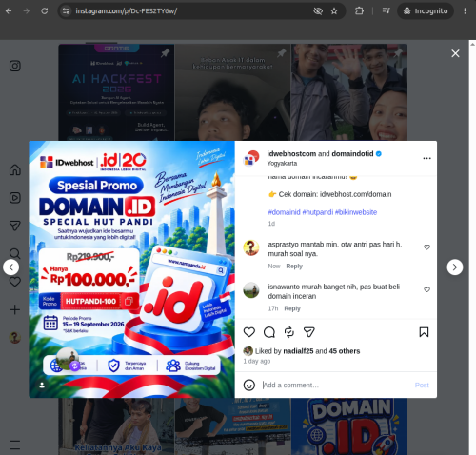This screenshot has height=455, width=476.
Task: Like the post with heart icon
Action: tap(249, 332)
